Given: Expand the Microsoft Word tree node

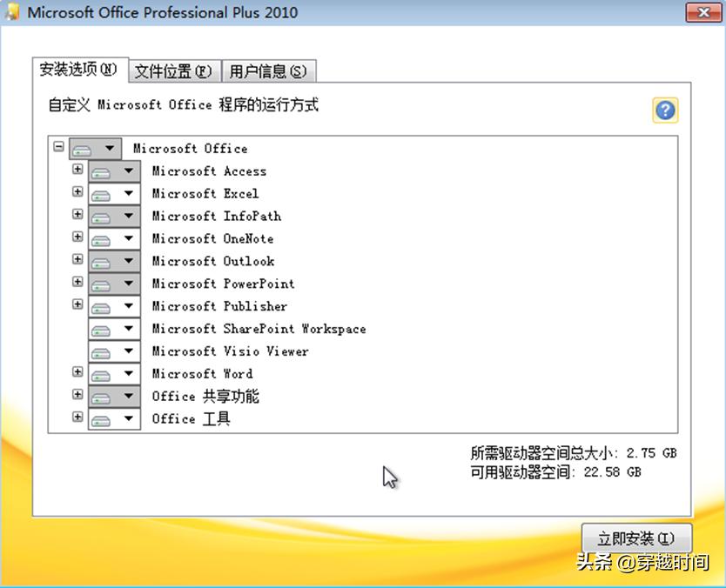Looking at the screenshot, I should tap(77, 373).
